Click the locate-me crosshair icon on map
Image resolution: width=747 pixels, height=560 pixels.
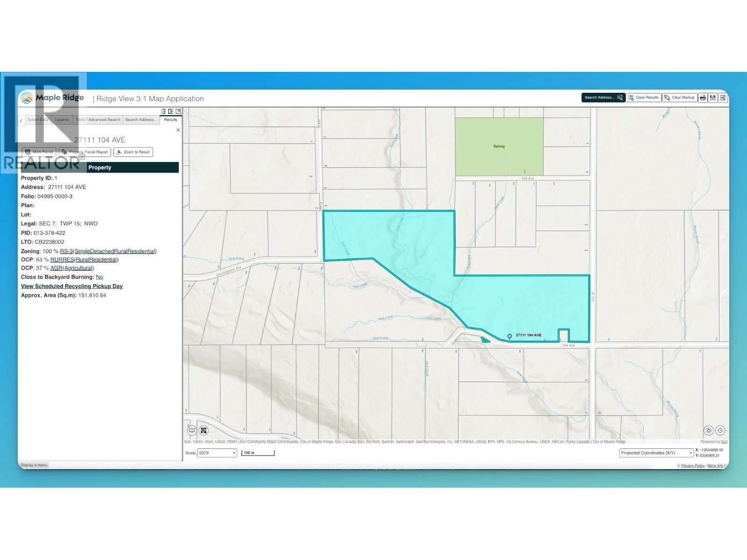(x=720, y=431)
